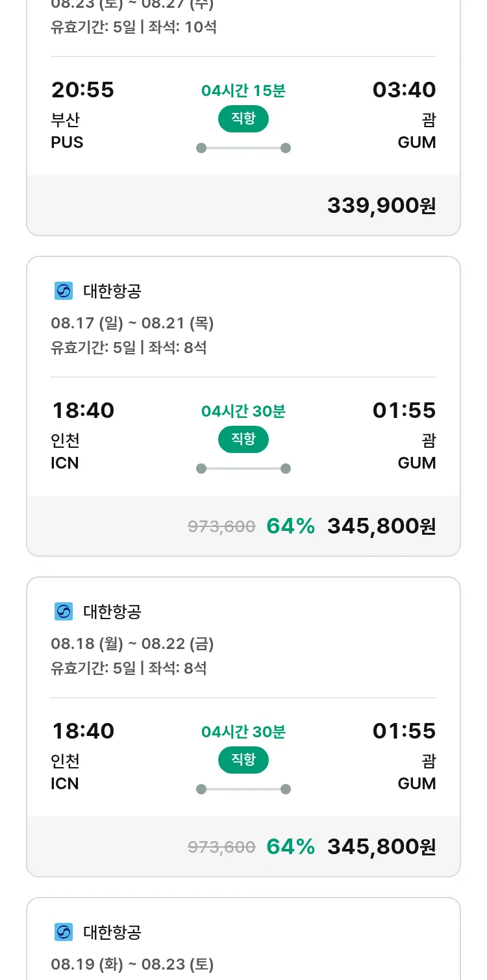Click the PUS airport code
This screenshot has height=980, width=487.
click(x=67, y=142)
